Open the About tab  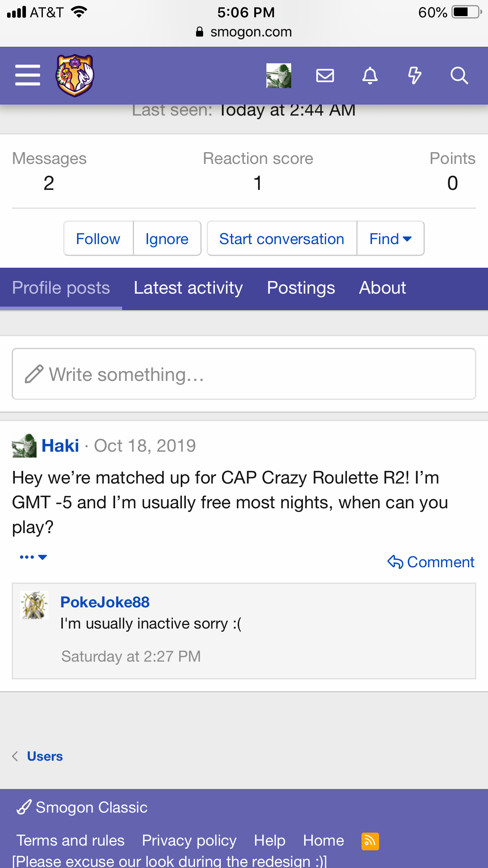pyautogui.click(x=382, y=288)
